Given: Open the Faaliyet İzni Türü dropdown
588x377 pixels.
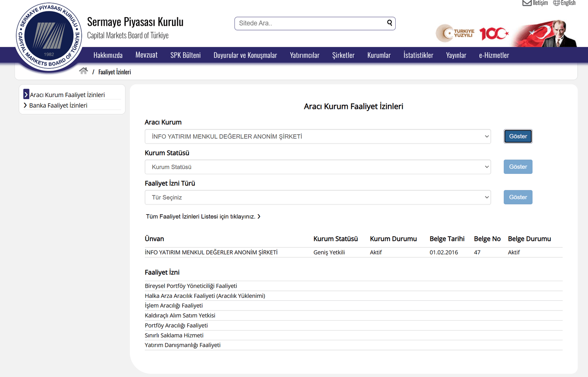Looking at the screenshot, I should point(317,197).
